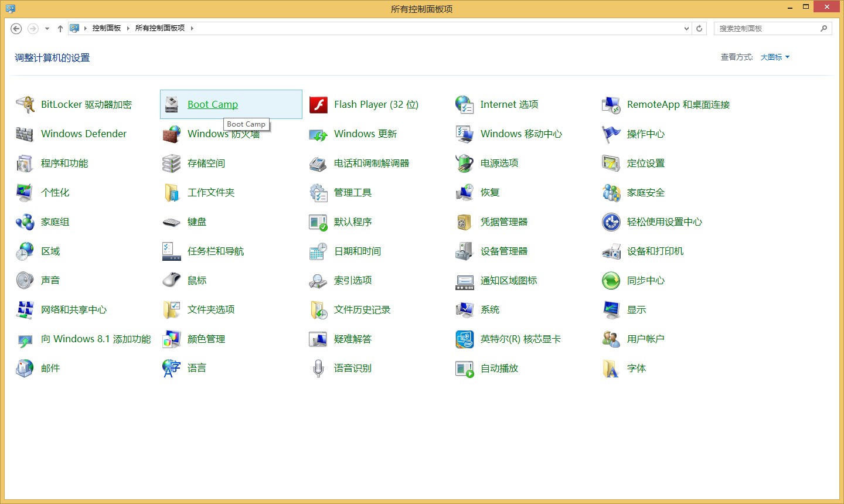Open the Boot Camp icon
844x504 pixels.
[172, 104]
